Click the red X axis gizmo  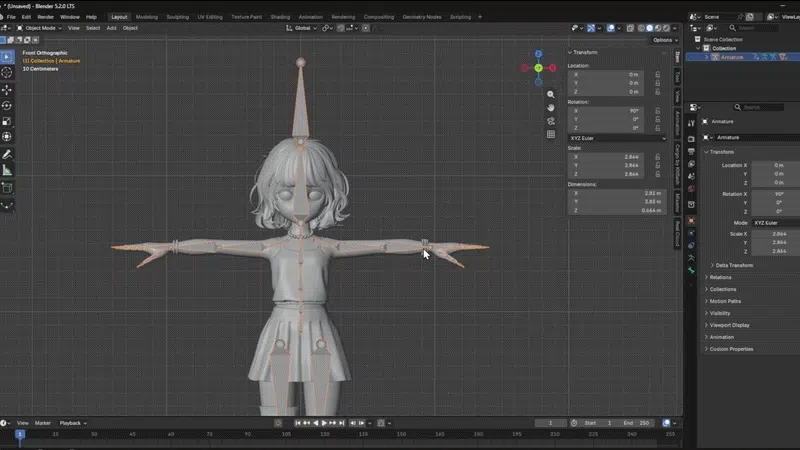[553, 68]
